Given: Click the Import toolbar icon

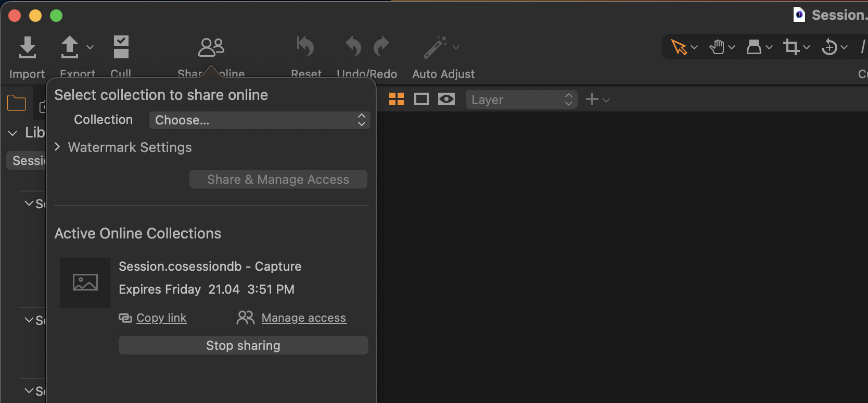Looking at the screenshot, I should [27, 47].
